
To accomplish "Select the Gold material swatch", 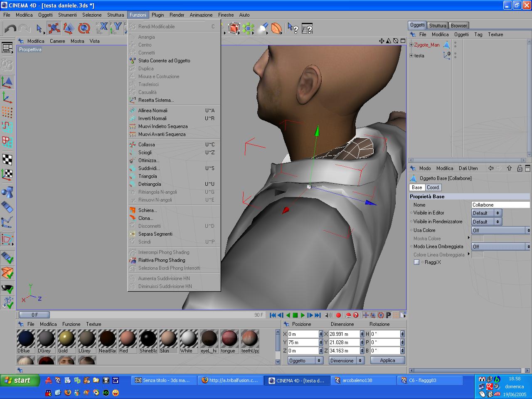I will (66, 341).
